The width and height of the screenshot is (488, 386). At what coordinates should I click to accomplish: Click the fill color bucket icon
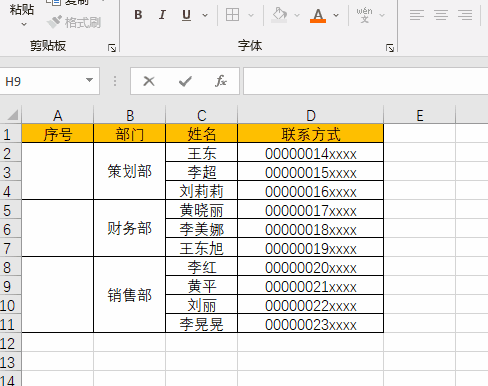(279, 15)
